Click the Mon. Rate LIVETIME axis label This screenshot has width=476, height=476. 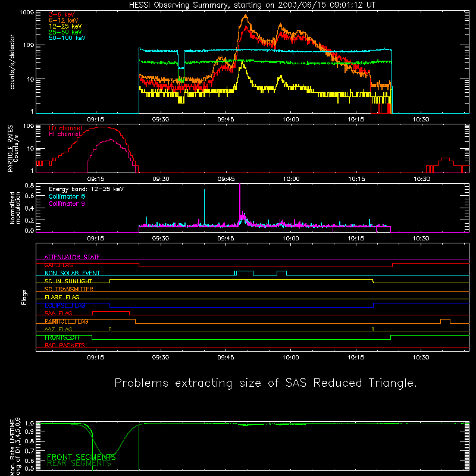pos(15,447)
